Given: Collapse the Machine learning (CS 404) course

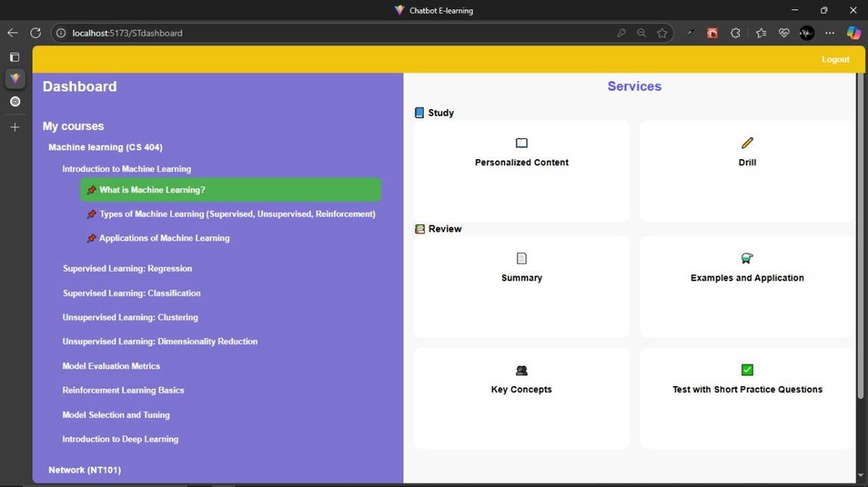Looking at the screenshot, I should click(x=105, y=147).
